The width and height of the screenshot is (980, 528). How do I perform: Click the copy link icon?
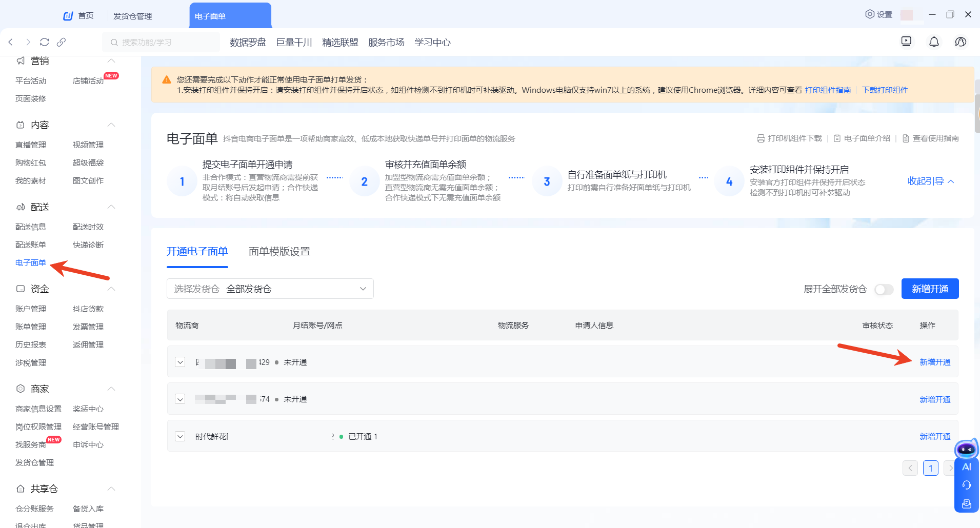tap(61, 42)
